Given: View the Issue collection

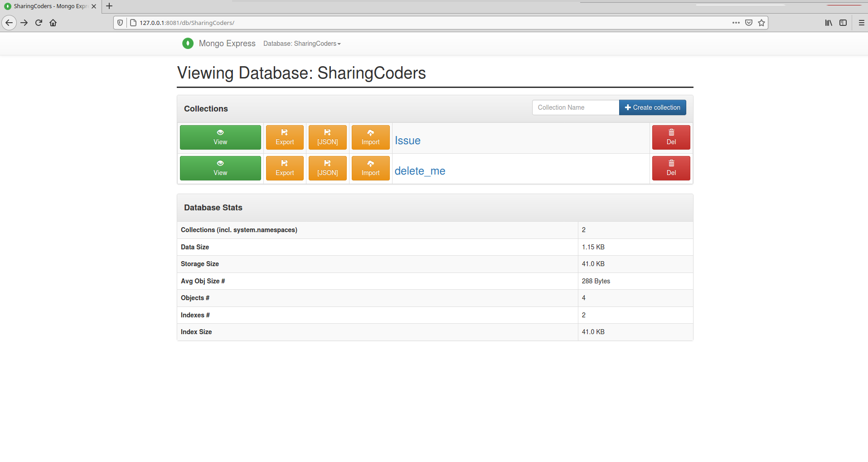Looking at the screenshot, I should coord(220,137).
